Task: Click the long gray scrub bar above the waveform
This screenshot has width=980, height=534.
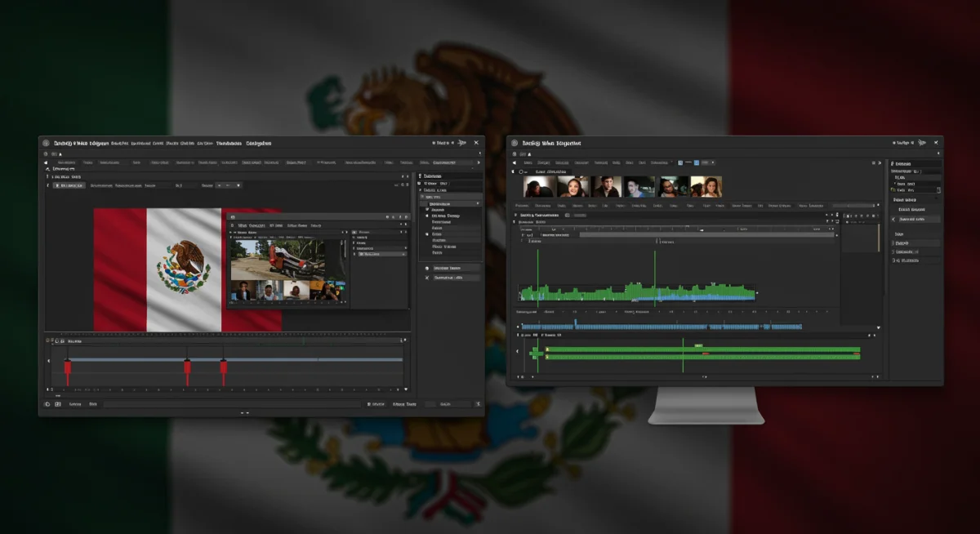Action: tap(707, 234)
